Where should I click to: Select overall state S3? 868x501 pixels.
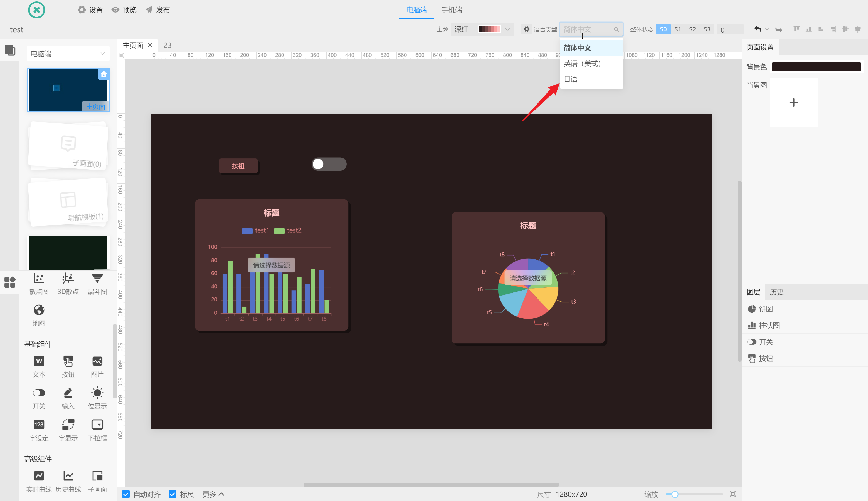(707, 29)
